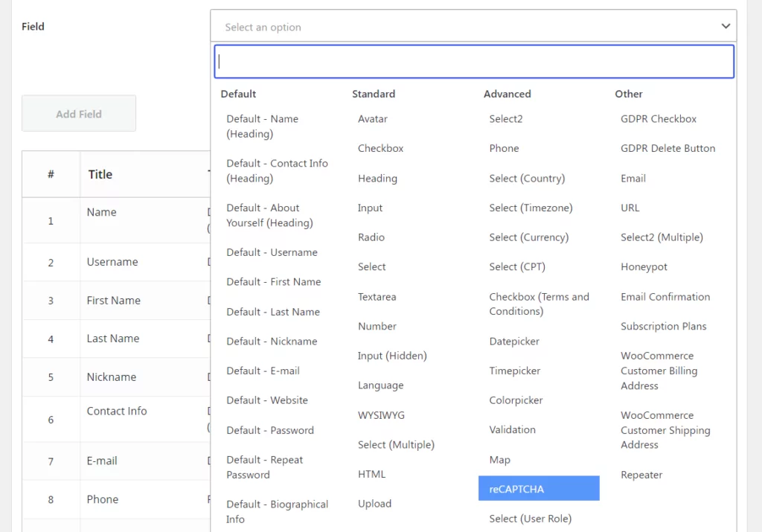762x532 pixels.
Task: Choose the Textarea field type
Action: [377, 297]
